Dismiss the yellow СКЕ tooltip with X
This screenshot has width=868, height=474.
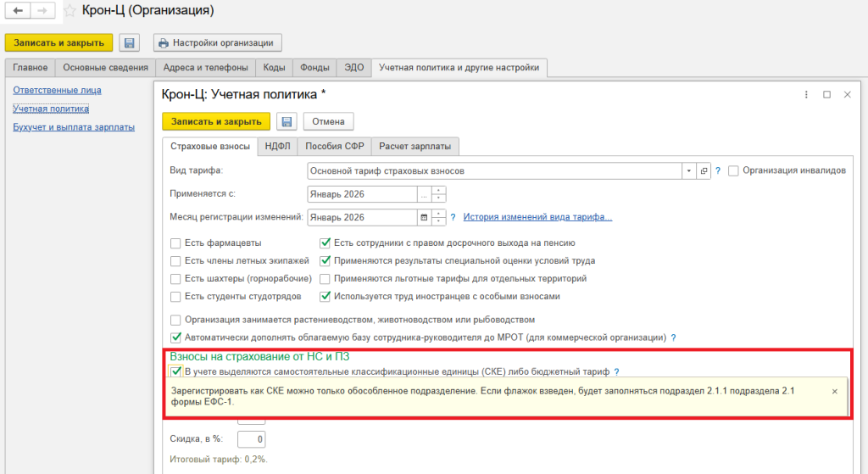[834, 391]
